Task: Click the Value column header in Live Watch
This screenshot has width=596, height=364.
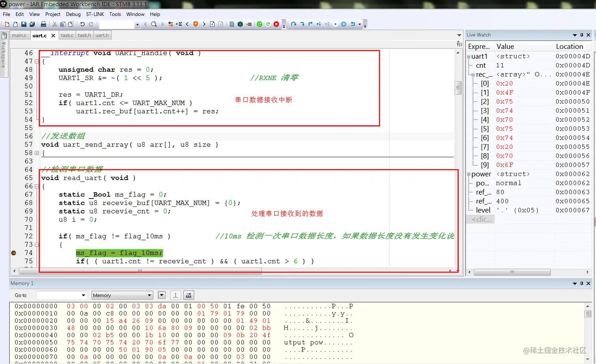Action: [524, 46]
